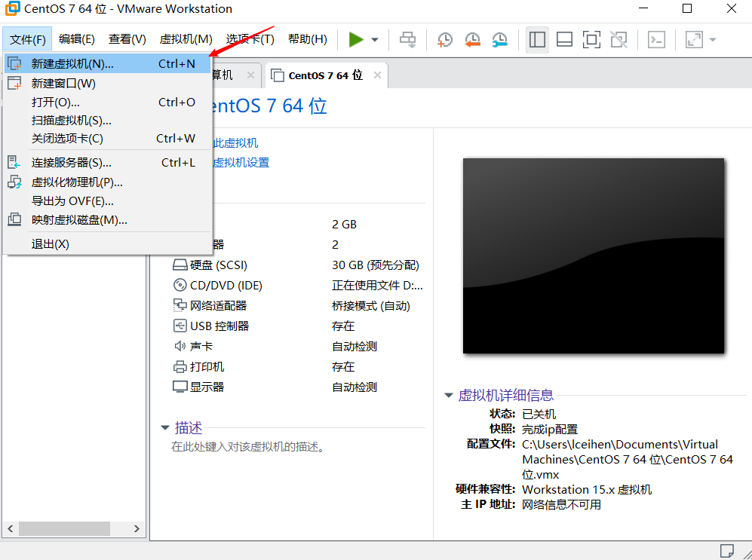Screen dimensions: 752x560
Task: Close the CentOS 7 64 位 tab
Action: coord(377,75)
